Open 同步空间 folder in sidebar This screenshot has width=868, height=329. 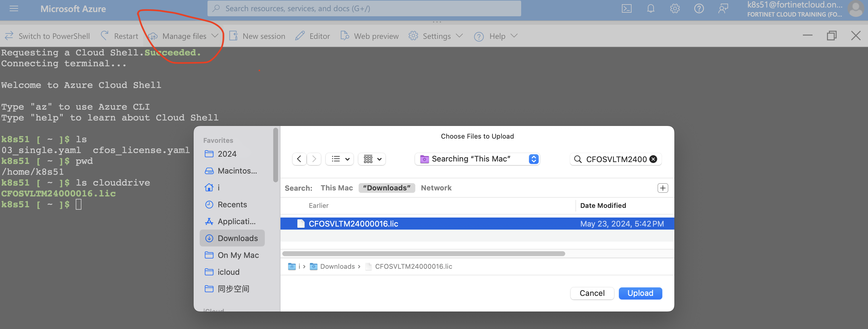[233, 289]
